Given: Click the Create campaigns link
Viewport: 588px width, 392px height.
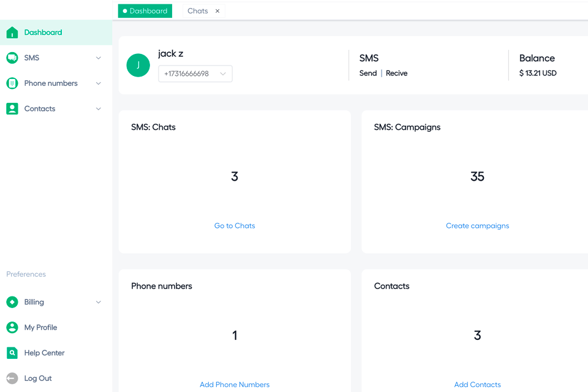Looking at the screenshot, I should (477, 225).
